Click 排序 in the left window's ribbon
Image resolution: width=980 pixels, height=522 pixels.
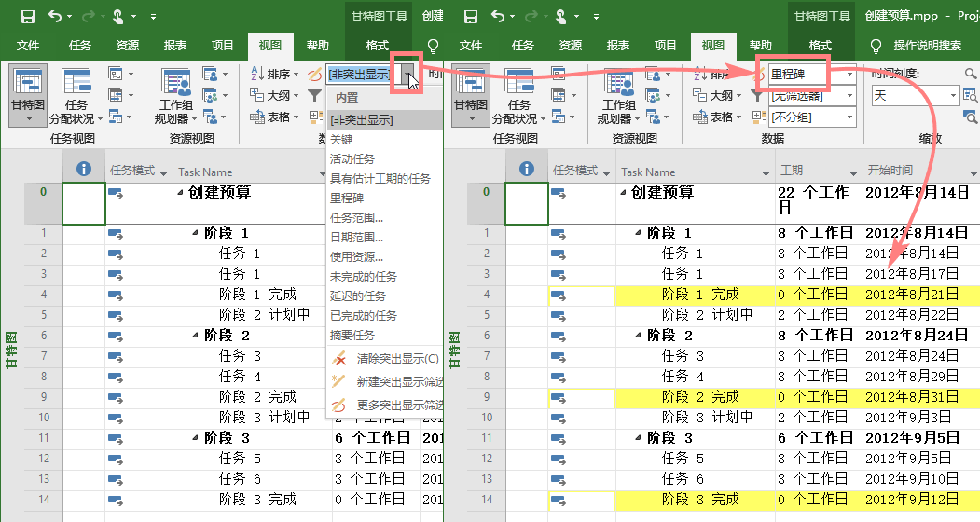click(274, 74)
